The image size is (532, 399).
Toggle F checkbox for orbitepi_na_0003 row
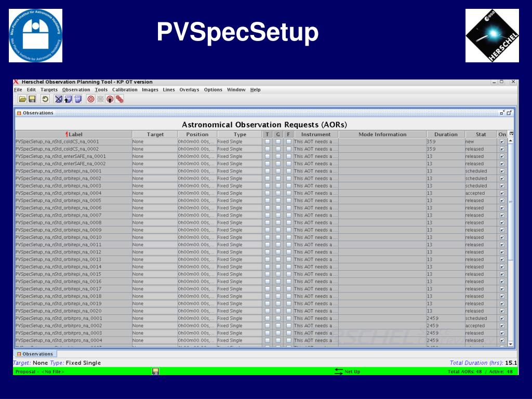coord(288,186)
